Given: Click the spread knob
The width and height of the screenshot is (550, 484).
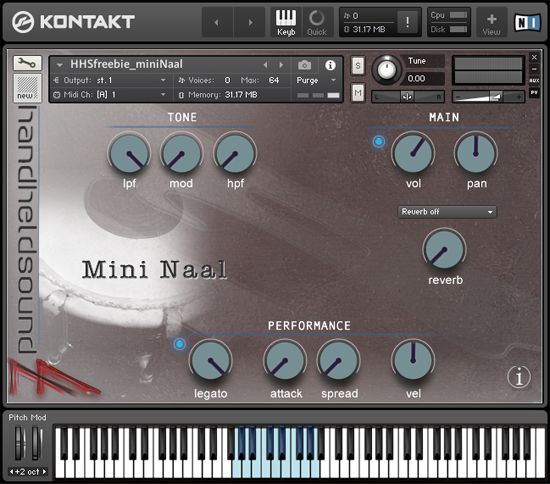Looking at the screenshot, I should (x=338, y=361).
